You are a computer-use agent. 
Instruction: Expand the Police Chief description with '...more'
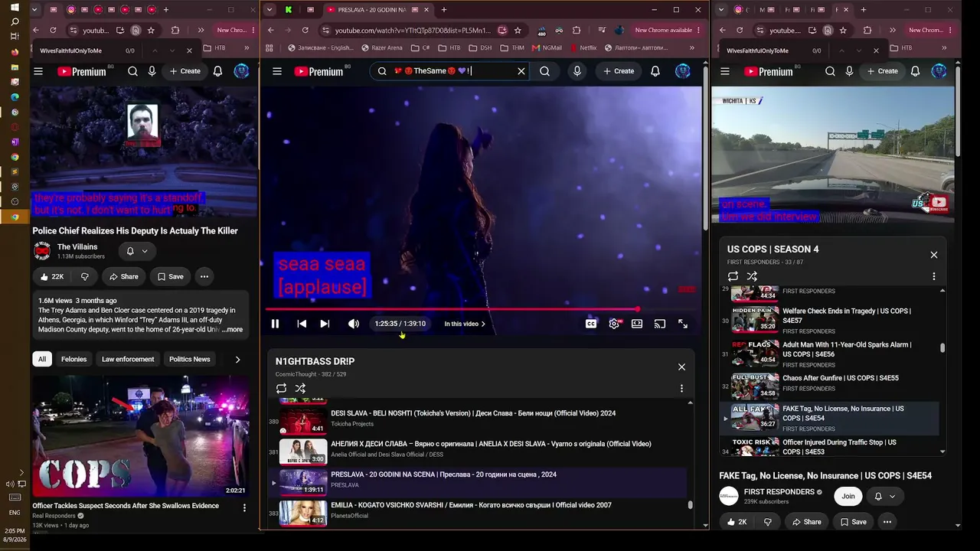[232, 330]
